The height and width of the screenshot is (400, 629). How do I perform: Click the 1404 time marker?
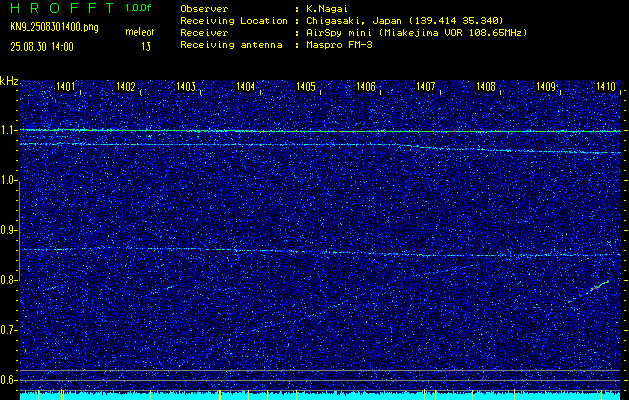[x=246, y=86]
